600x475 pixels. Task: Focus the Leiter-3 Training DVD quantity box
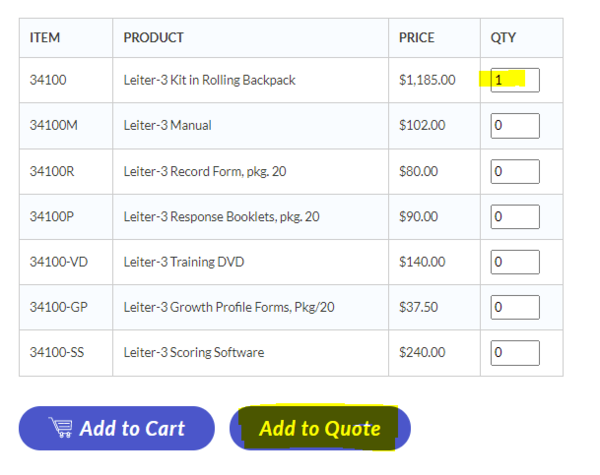point(514,262)
